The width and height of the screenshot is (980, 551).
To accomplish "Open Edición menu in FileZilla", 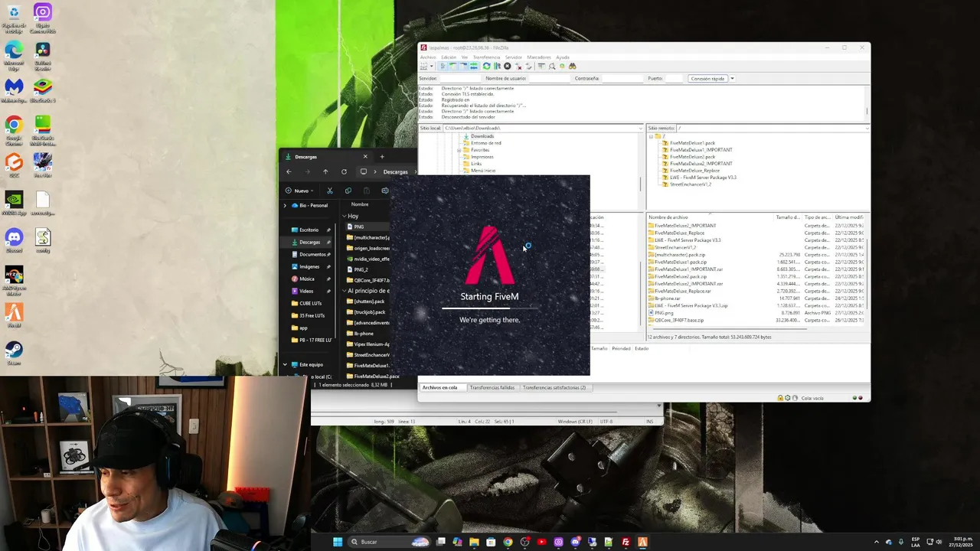I will 449,57.
